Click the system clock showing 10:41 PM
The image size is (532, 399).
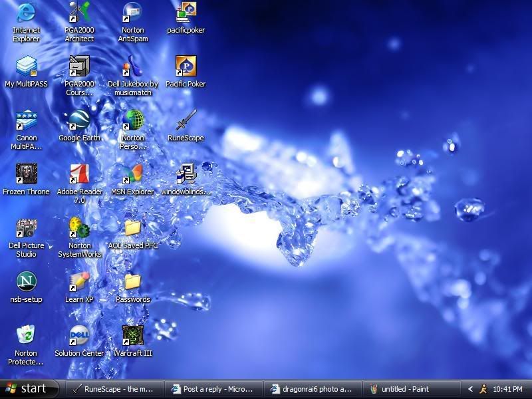point(507,389)
